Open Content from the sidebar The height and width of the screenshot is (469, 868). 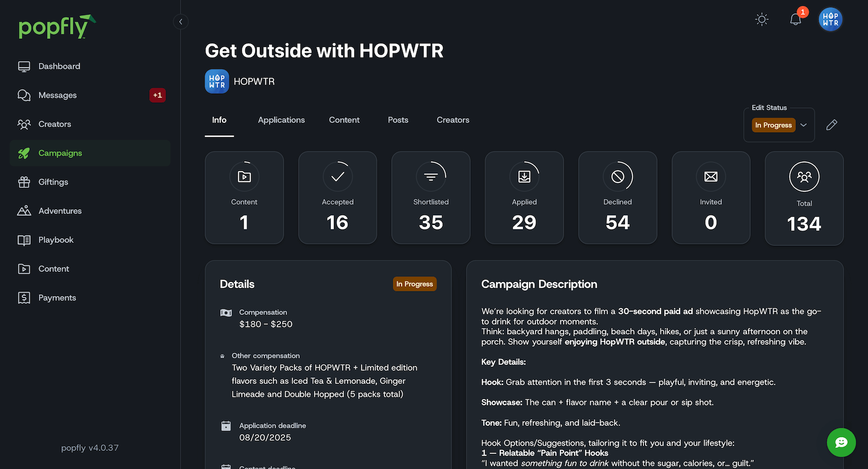coord(90,269)
